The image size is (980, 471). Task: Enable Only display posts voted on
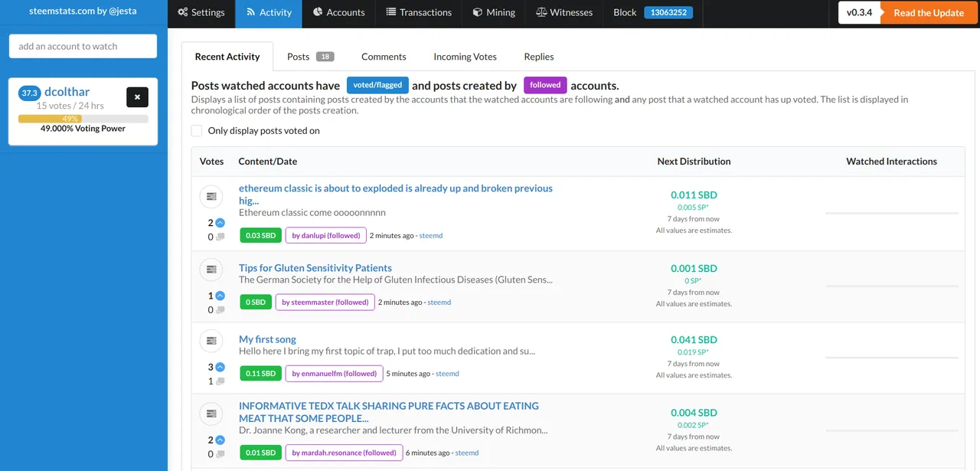(x=197, y=131)
